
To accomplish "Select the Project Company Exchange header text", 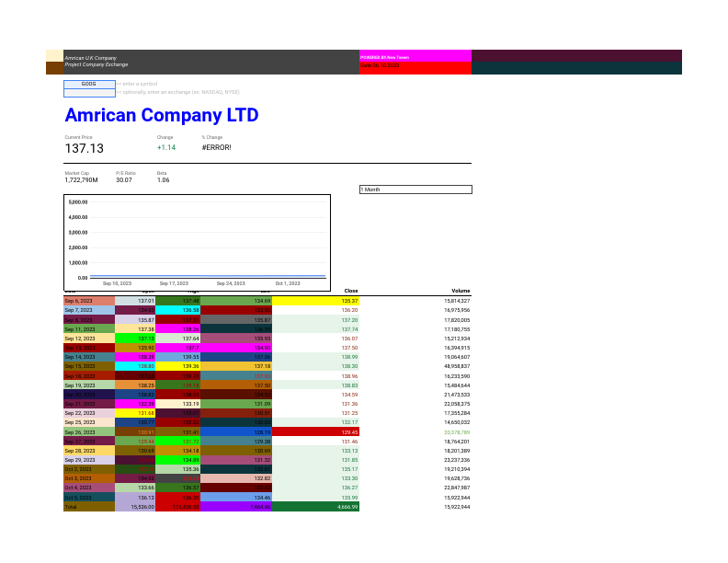I will [x=97, y=64].
